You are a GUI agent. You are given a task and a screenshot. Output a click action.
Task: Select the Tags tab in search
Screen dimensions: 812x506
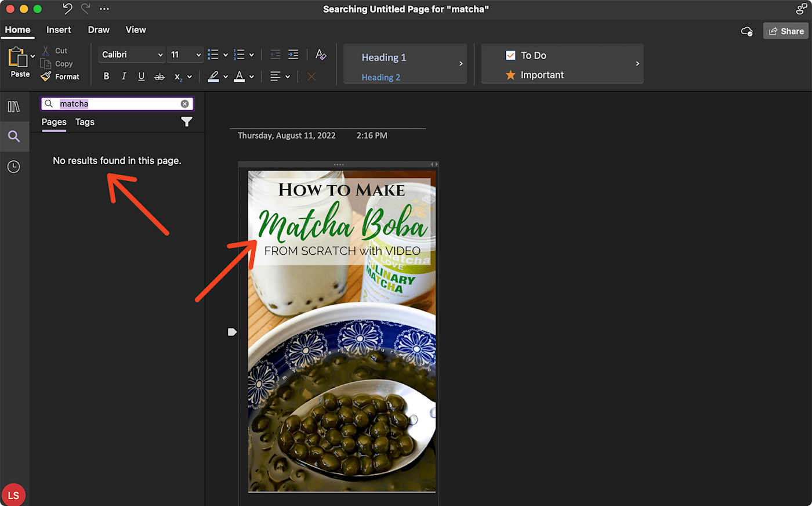[85, 122]
